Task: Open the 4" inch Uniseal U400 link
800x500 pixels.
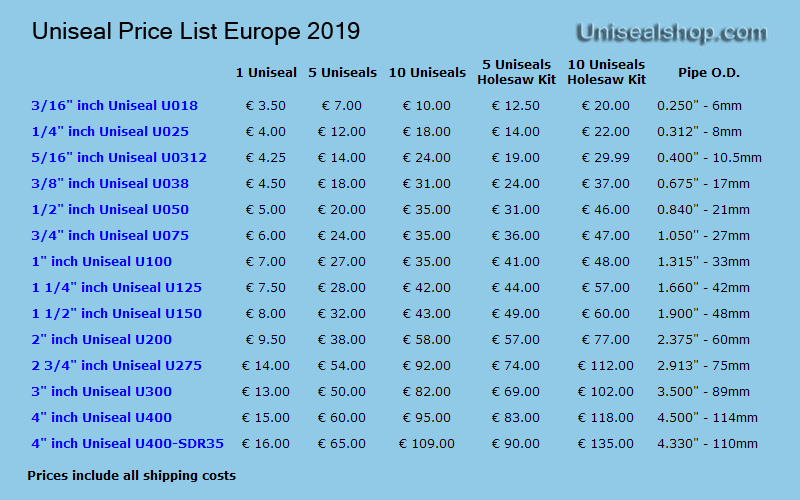Action: (102, 418)
